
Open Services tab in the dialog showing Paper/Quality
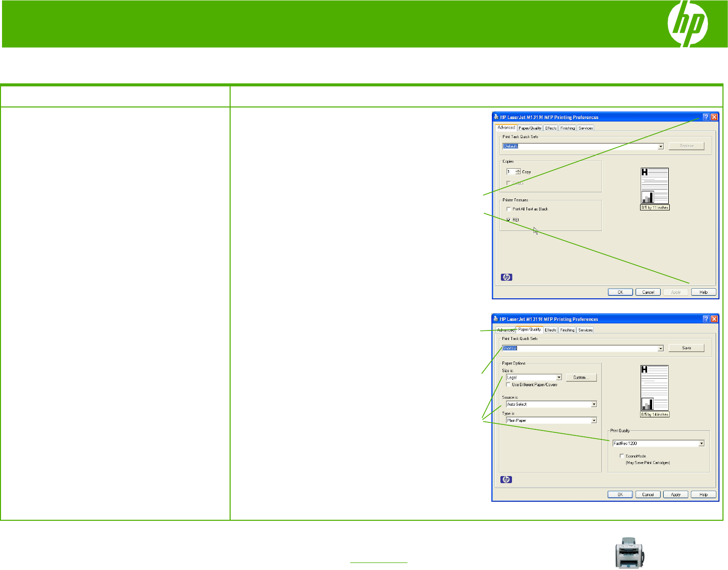[x=585, y=330]
